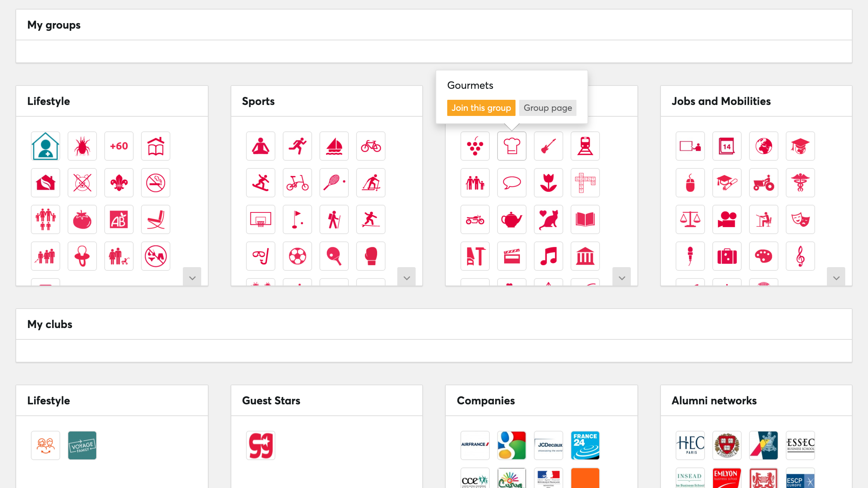Select the golf flag Sports icon

point(297,219)
